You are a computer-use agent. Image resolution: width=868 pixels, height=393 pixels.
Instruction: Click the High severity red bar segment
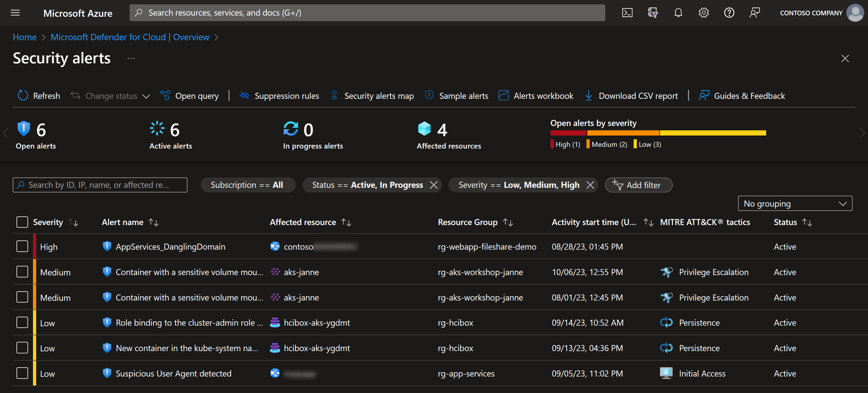pyautogui.click(x=569, y=133)
